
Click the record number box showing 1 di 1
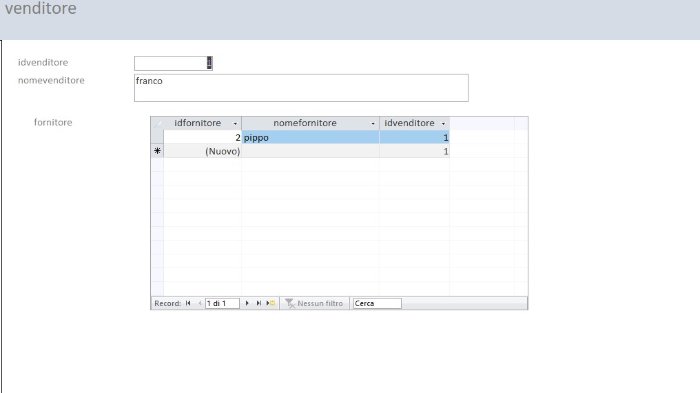(222, 303)
